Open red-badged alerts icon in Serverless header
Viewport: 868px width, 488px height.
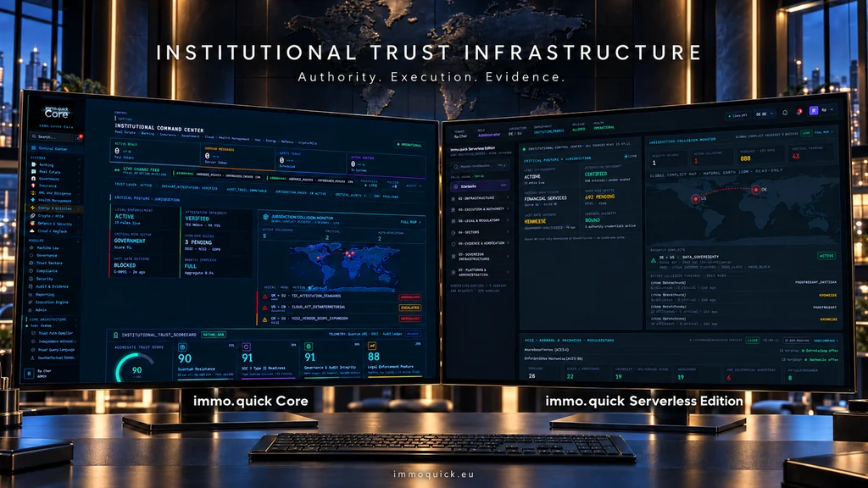click(799, 112)
